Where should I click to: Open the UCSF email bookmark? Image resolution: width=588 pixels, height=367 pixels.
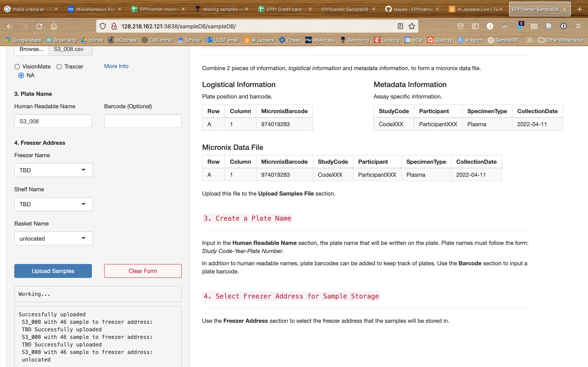click(226, 40)
